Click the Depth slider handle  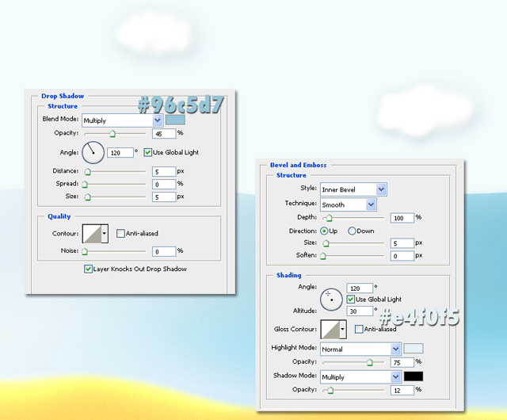pyautogui.click(x=330, y=218)
